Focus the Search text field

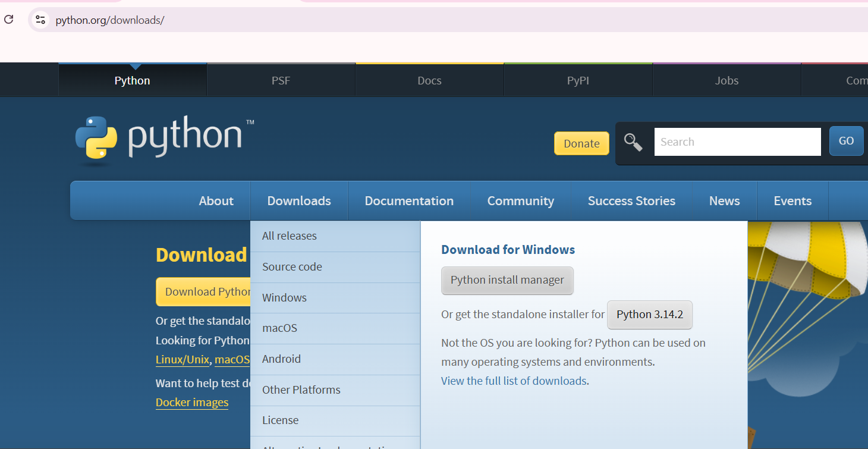(x=737, y=142)
